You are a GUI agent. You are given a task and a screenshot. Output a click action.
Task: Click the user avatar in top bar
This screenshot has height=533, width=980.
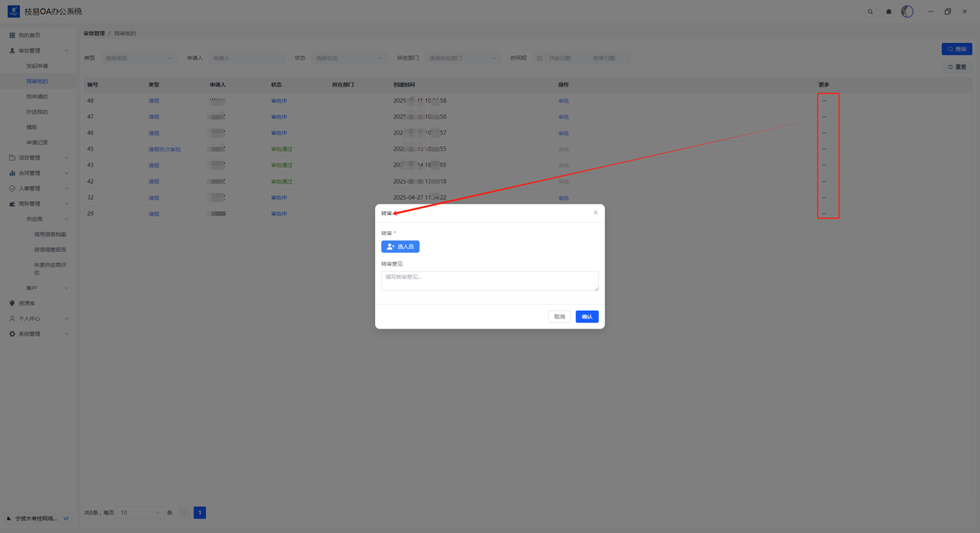pos(907,11)
